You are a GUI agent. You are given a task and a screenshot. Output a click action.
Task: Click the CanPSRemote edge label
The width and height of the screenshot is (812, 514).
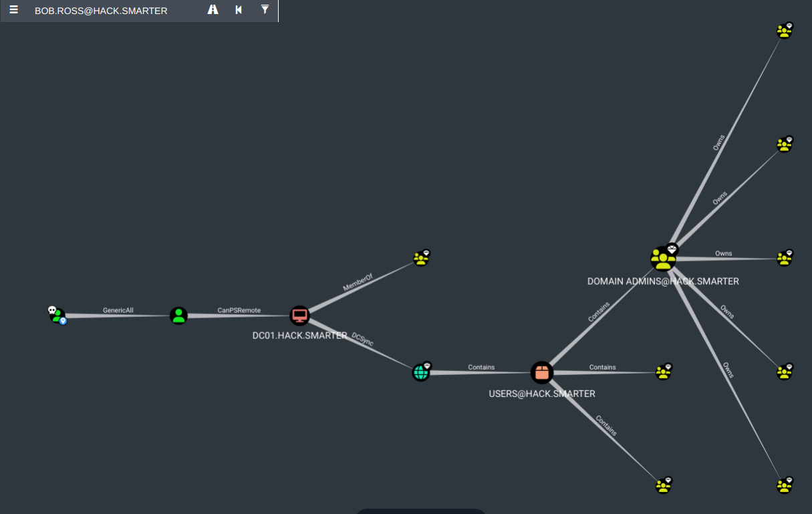(x=239, y=310)
